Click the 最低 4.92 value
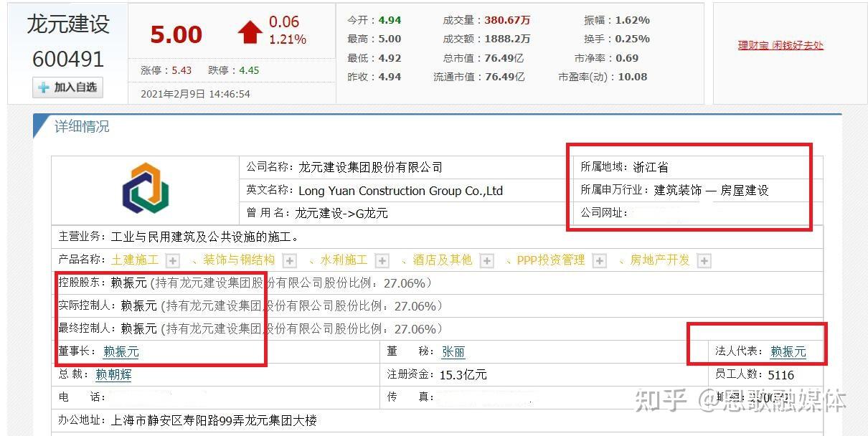Image resolution: width=868 pixels, height=436 pixels. [390, 58]
